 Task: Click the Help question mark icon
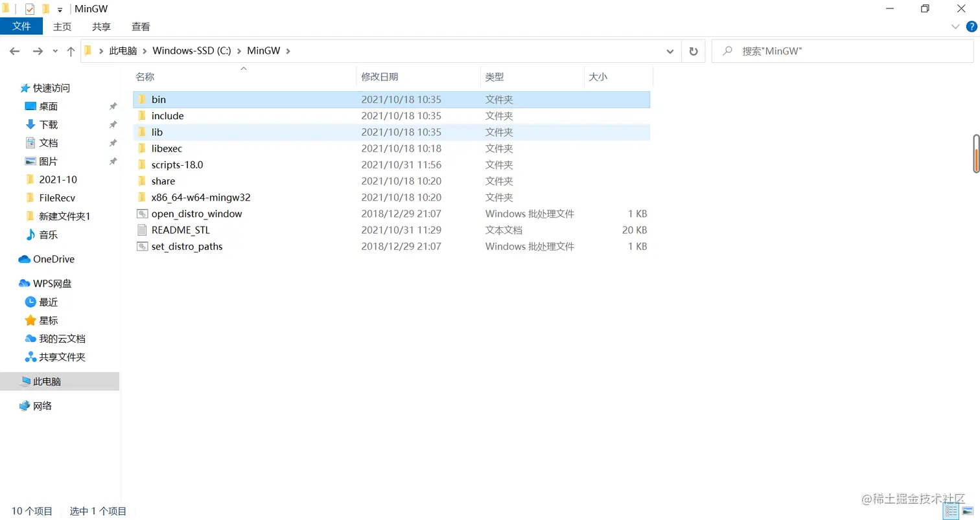pos(971,27)
